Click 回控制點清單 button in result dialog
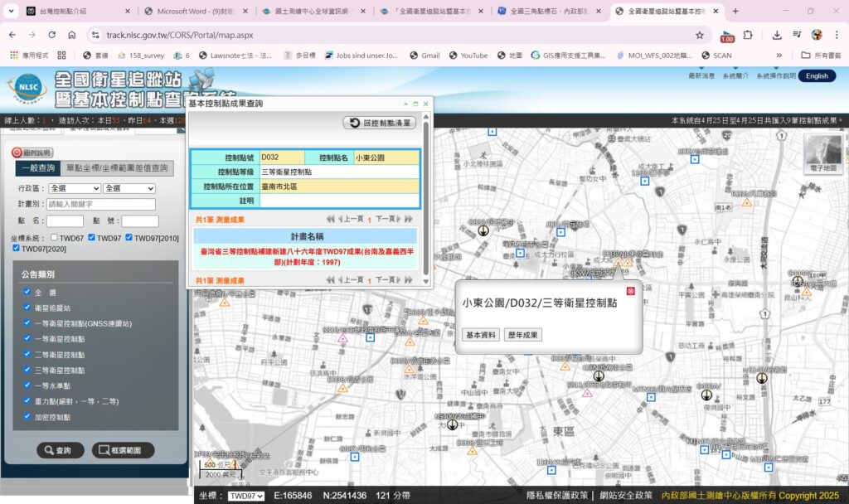 (x=380, y=123)
